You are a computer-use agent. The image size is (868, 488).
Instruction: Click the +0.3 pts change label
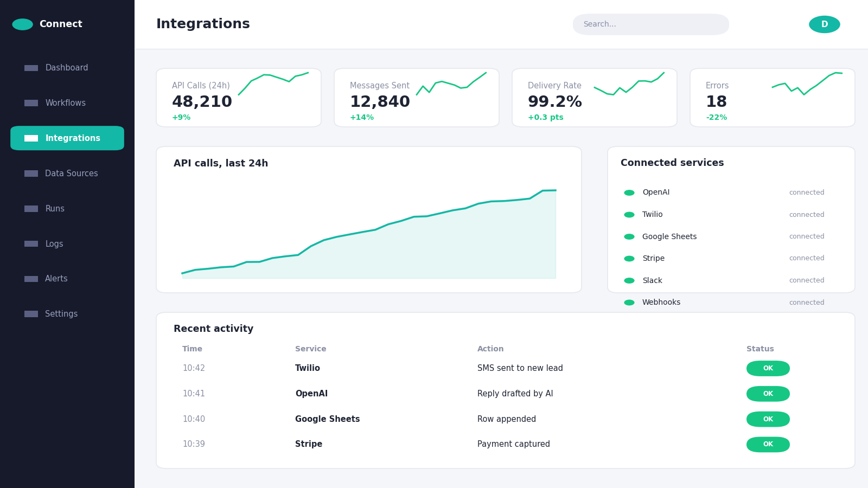(546, 118)
